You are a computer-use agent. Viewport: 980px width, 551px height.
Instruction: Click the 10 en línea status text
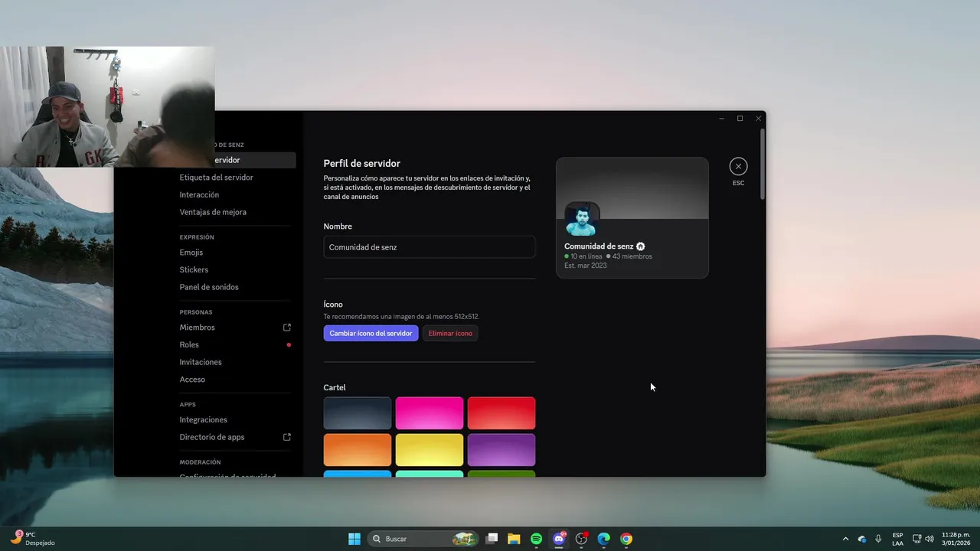(586, 256)
